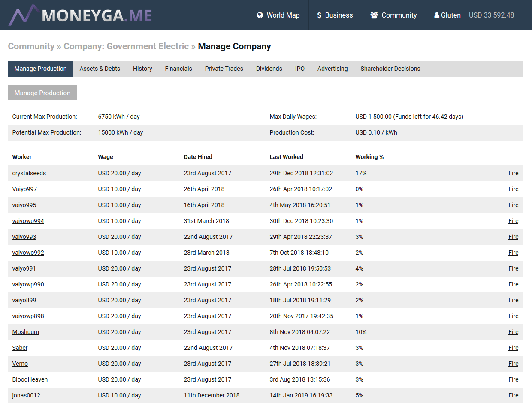Click the Gluten user profile icon
The width and height of the screenshot is (532, 403).
(437, 15)
